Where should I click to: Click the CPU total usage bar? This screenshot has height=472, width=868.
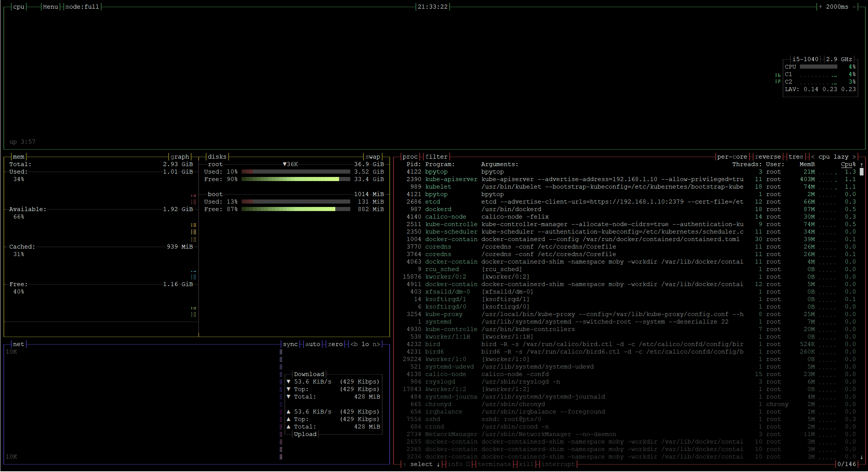tap(819, 67)
